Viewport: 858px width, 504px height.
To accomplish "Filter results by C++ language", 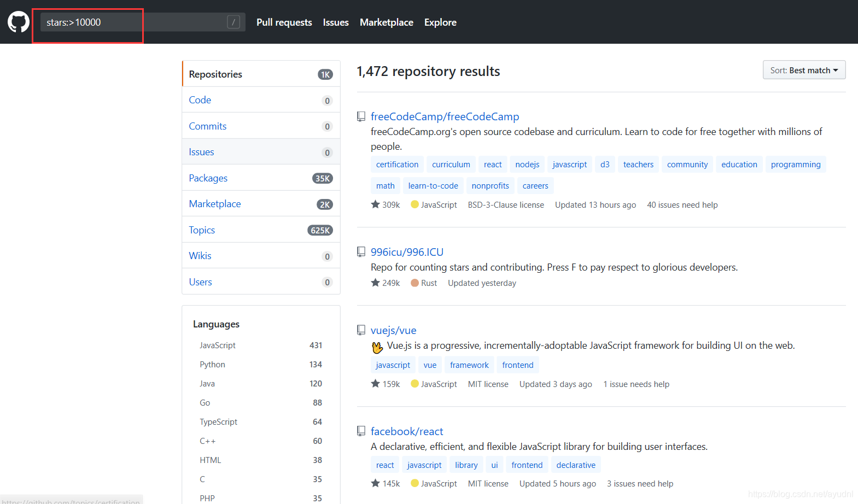I will (x=261, y=441).
